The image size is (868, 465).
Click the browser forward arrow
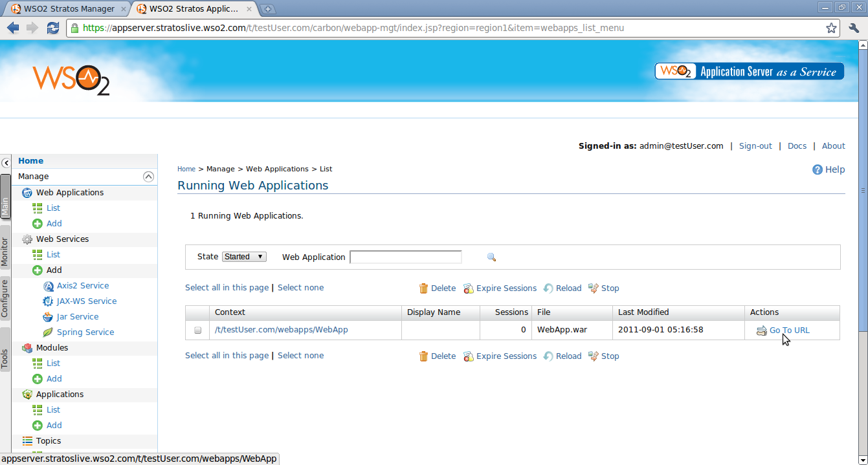tap(32, 28)
